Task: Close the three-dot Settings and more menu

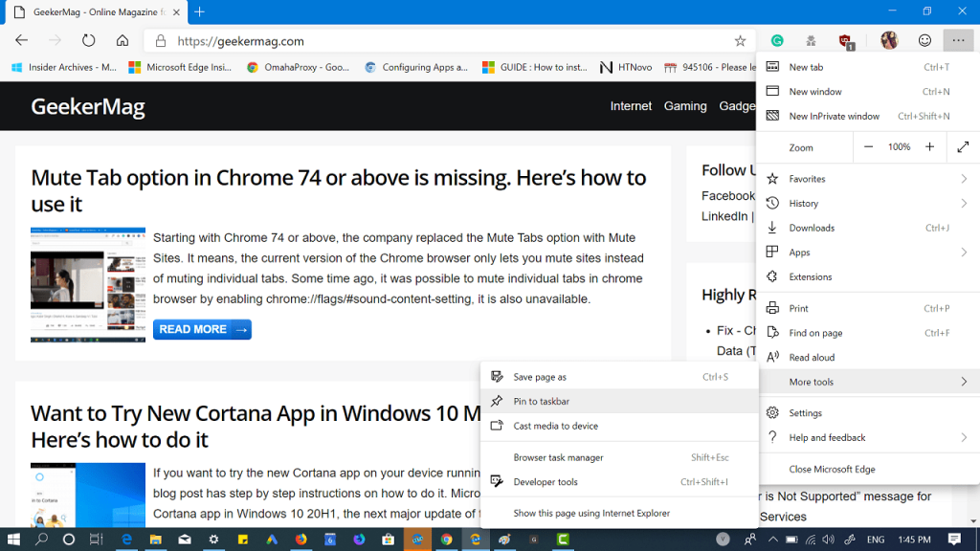Action: (x=958, y=40)
